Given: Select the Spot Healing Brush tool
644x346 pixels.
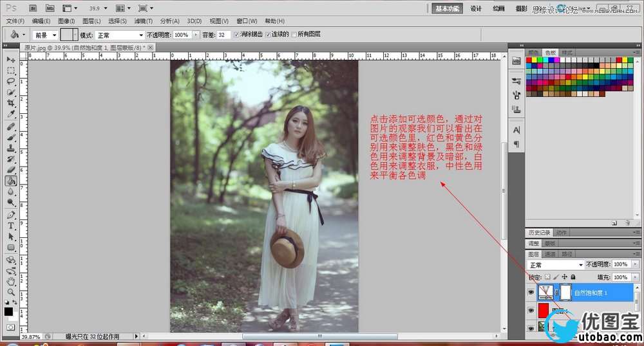Looking at the screenshot, I should tap(11, 127).
